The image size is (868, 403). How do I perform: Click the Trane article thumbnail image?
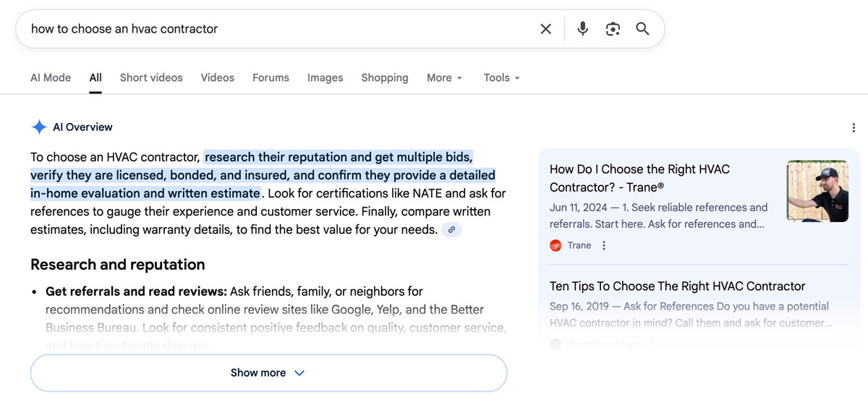817,191
